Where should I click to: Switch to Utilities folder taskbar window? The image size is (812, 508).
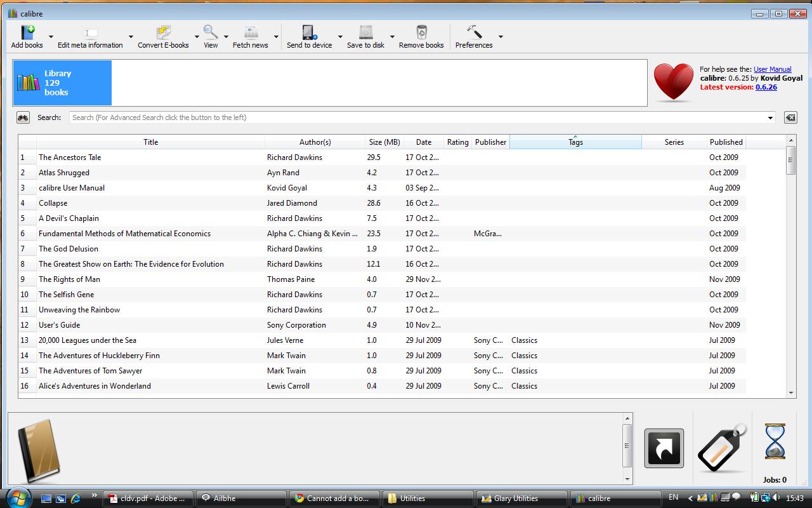(427, 498)
